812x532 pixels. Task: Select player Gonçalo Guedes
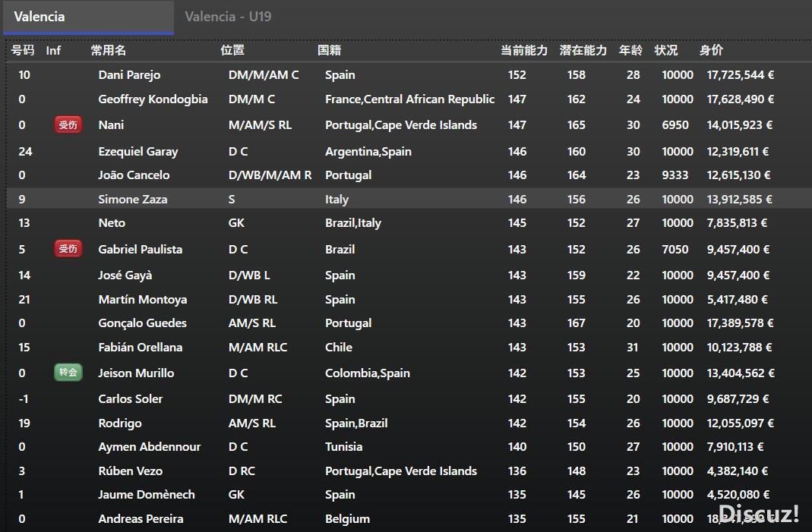click(142, 323)
